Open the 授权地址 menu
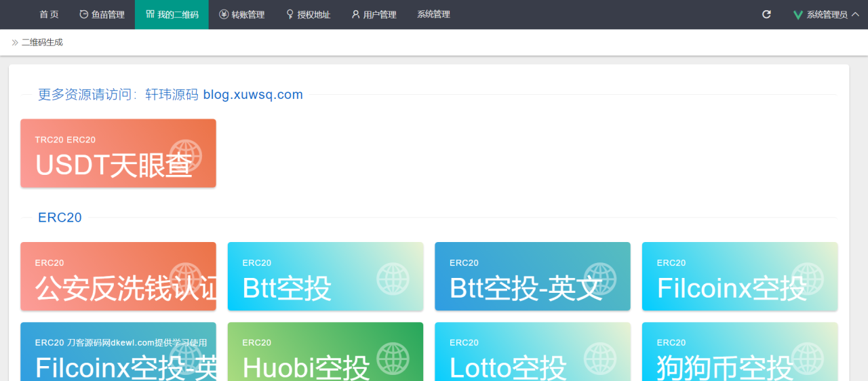The height and width of the screenshot is (381, 868). pyautogui.click(x=308, y=14)
